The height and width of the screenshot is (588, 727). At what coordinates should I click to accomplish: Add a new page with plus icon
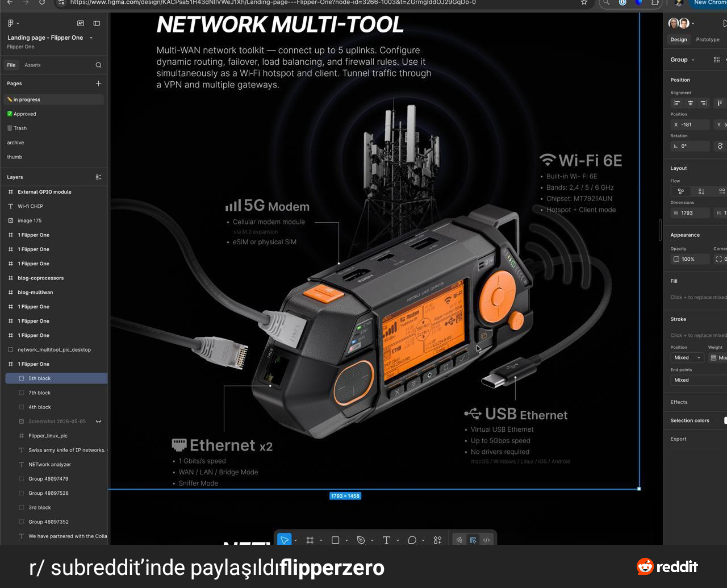[98, 84]
